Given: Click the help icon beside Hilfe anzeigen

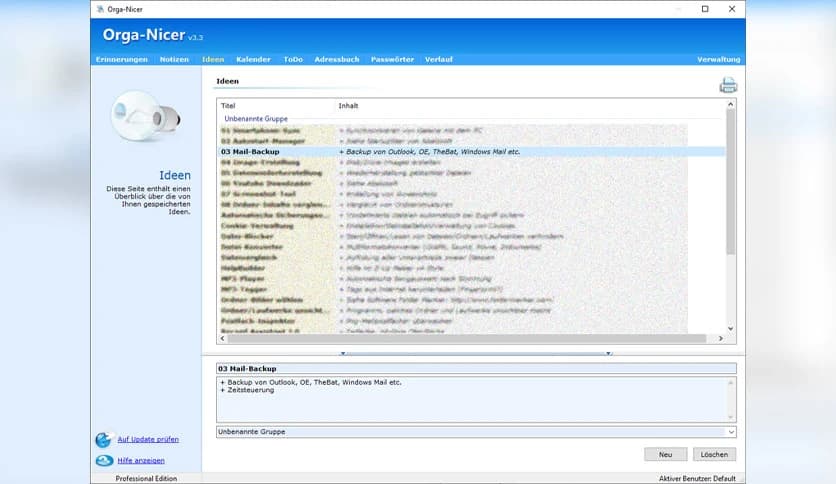Looking at the screenshot, I should [x=104, y=460].
